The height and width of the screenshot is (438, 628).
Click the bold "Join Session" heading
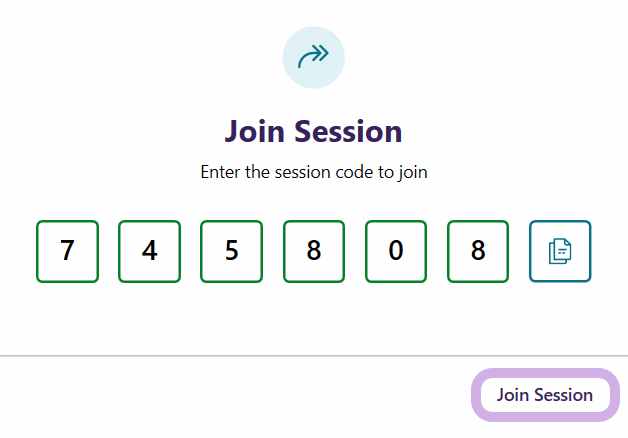click(x=314, y=131)
